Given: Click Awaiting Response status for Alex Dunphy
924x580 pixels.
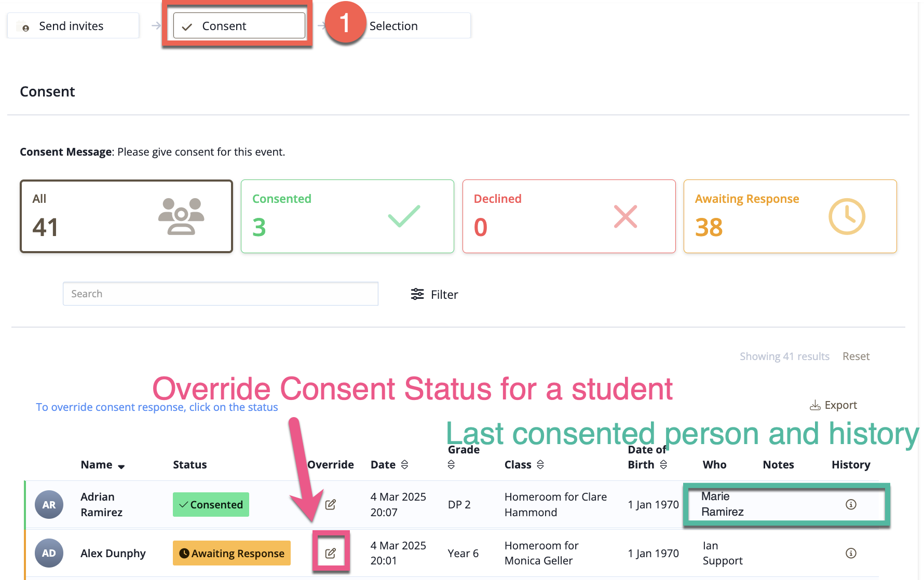Looking at the screenshot, I should click(x=232, y=553).
